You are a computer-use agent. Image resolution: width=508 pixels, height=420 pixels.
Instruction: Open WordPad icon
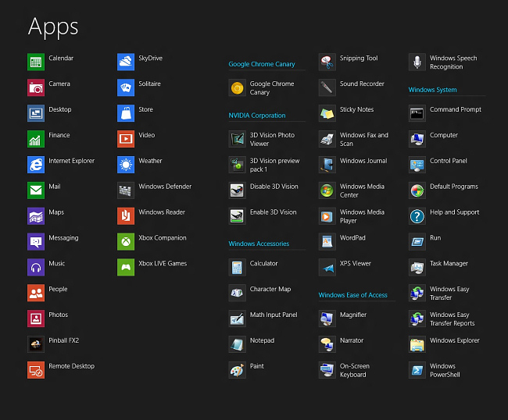click(x=327, y=242)
